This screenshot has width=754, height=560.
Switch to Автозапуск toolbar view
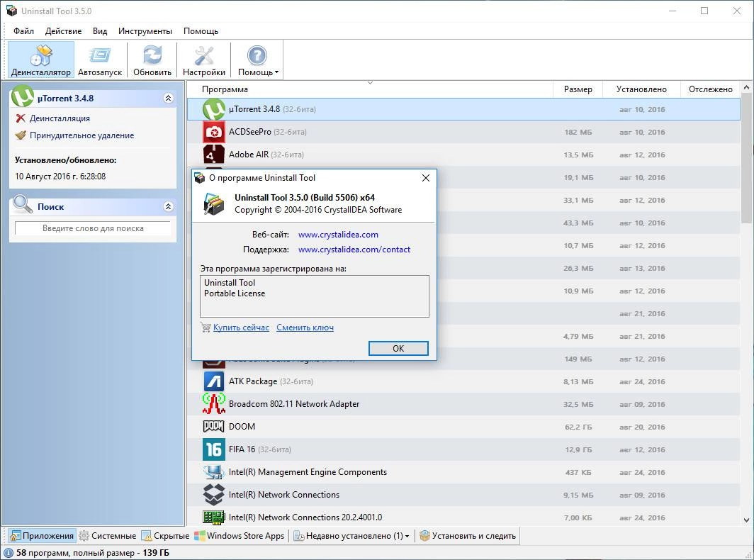100,60
